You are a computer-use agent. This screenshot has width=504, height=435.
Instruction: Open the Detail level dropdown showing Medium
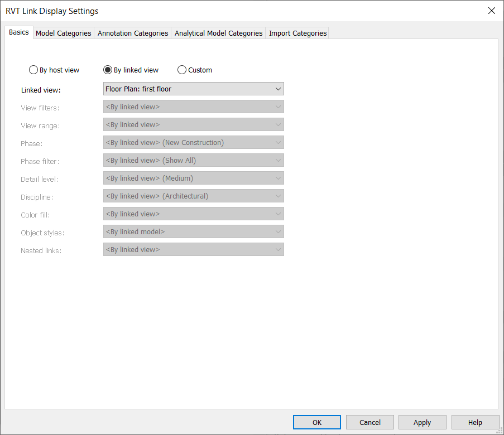[194, 178]
